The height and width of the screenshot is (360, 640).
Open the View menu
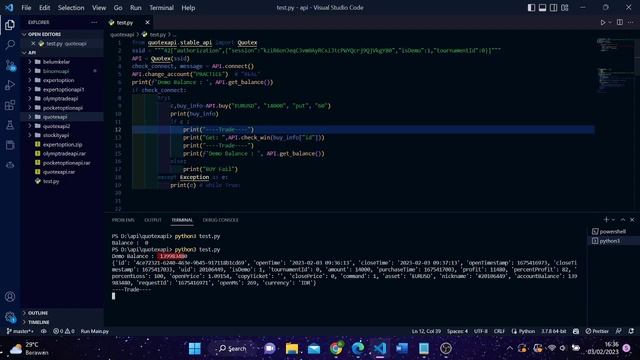[x=99, y=7]
